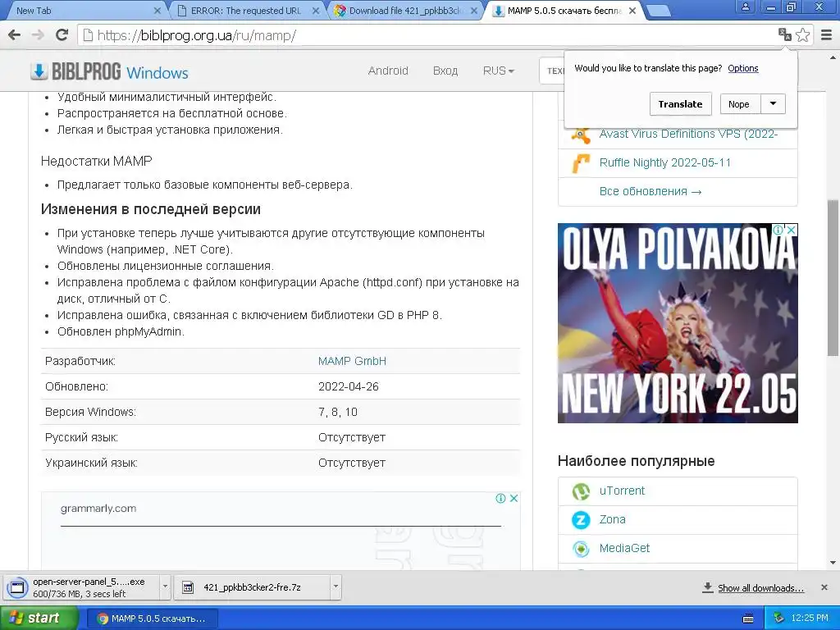Click the Zona icon
Screen dimensions: 840x630
(581, 519)
